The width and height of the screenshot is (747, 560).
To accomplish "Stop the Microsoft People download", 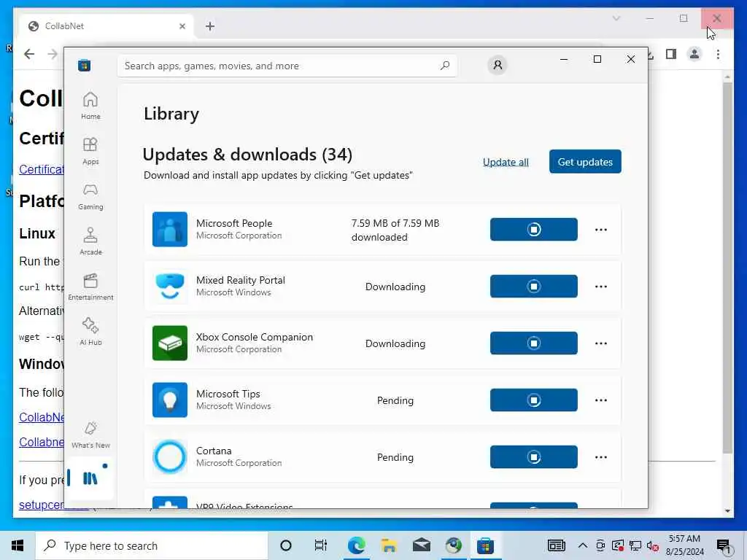I will 533,230.
